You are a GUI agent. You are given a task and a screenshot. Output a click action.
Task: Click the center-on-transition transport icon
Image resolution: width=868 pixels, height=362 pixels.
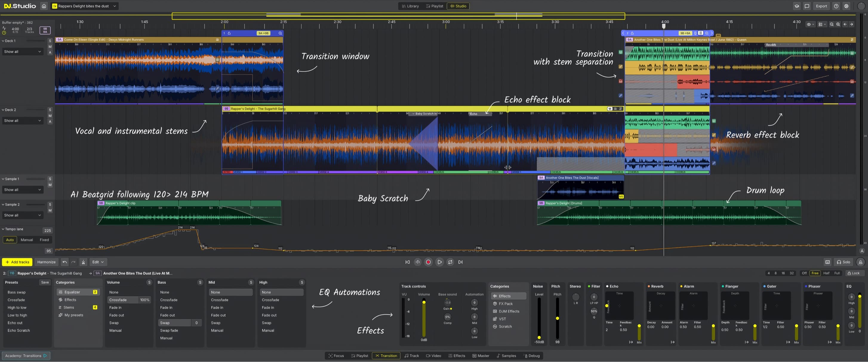[x=418, y=262]
